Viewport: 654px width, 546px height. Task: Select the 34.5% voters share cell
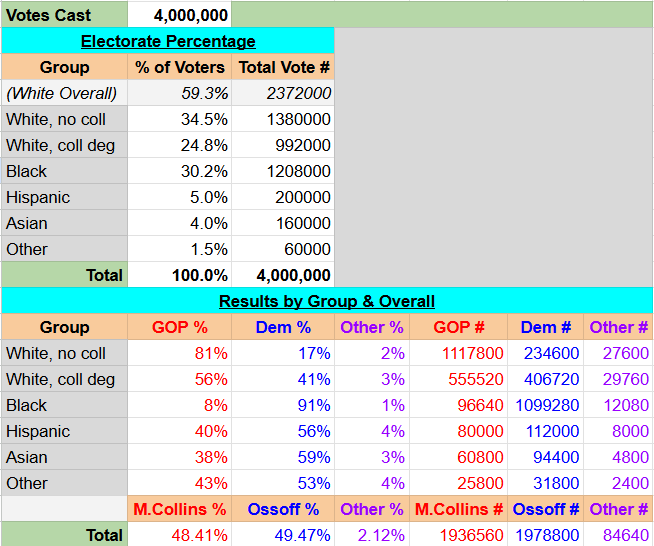(179, 119)
